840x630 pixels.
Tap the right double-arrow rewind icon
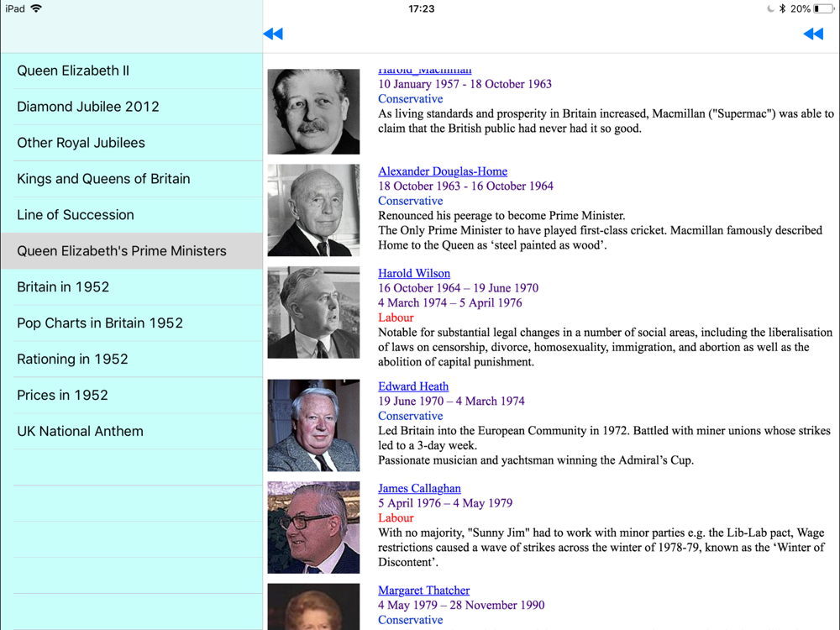[x=813, y=34]
